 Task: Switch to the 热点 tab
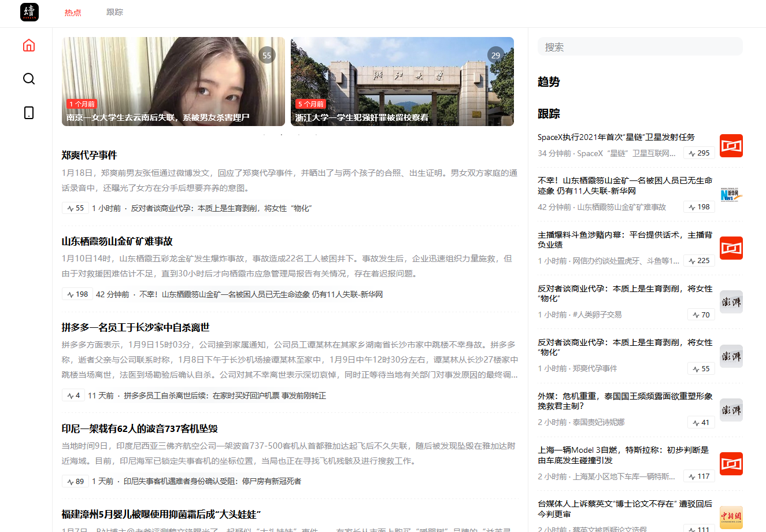(73, 12)
